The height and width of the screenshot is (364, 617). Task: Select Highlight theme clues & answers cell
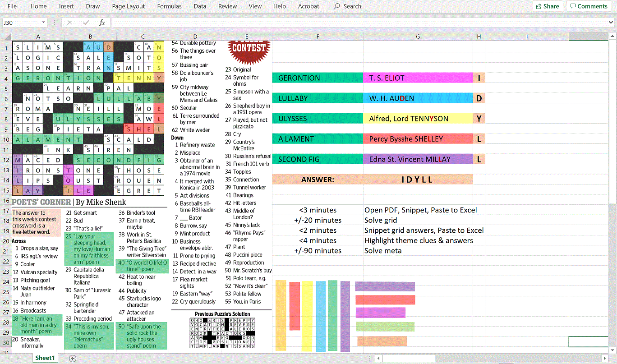[418, 240]
